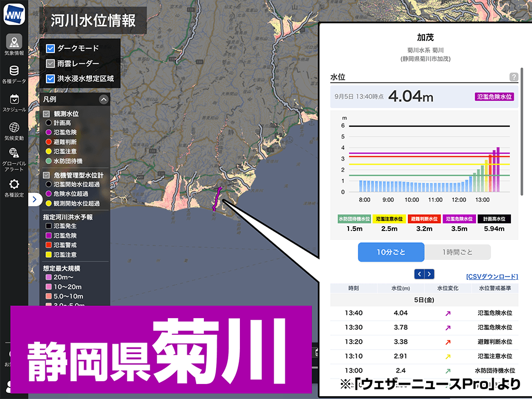The image size is (532, 399).
Task: Select the 10分ごと tab
Action: point(391,252)
